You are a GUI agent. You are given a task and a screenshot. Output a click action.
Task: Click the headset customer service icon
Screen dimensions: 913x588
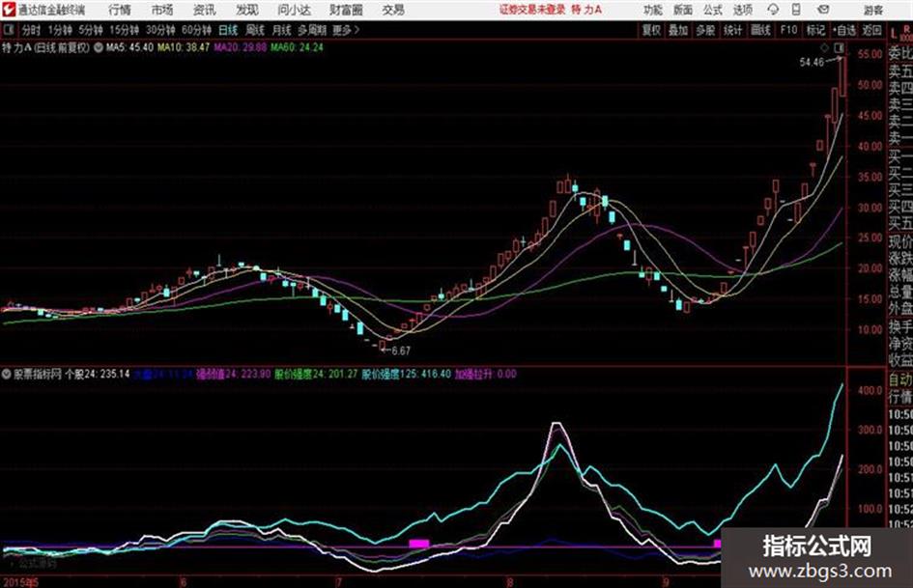[773, 10]
